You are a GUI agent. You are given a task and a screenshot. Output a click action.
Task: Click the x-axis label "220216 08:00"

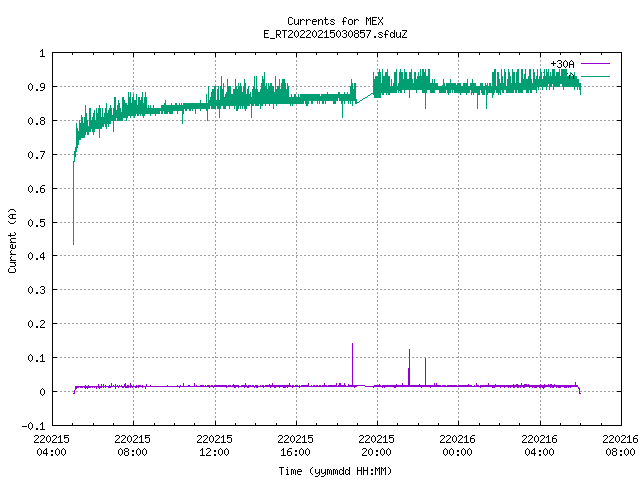620,445
